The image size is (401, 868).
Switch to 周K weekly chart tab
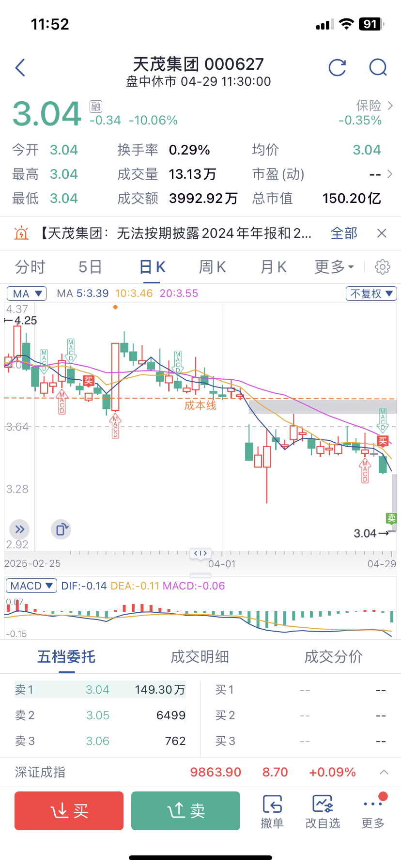[x=212, y=267]
